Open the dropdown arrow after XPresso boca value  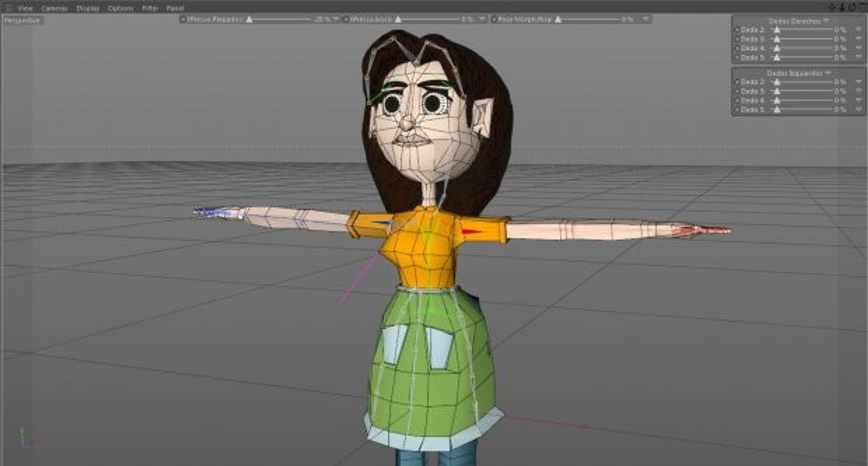481,19
